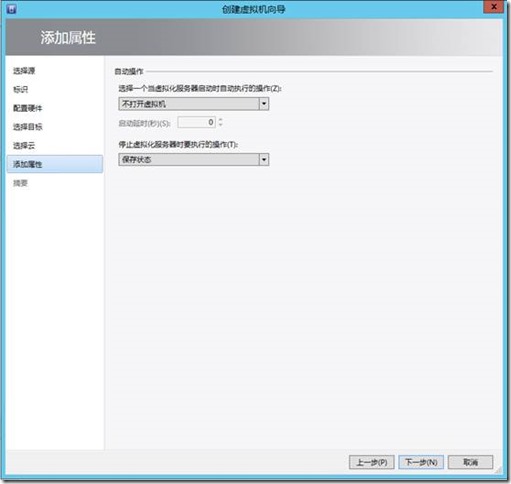Switch to the 选择云 step

pos(24,145)
